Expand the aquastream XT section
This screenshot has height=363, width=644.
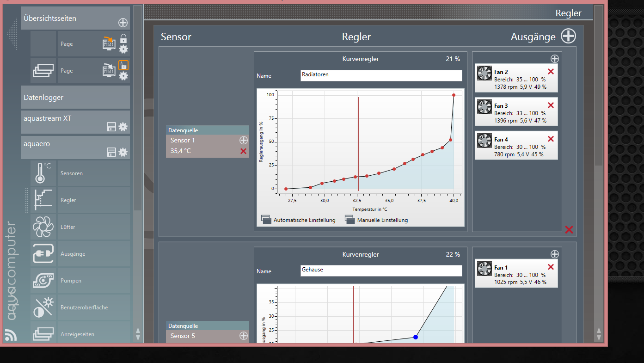coord(75,122)
